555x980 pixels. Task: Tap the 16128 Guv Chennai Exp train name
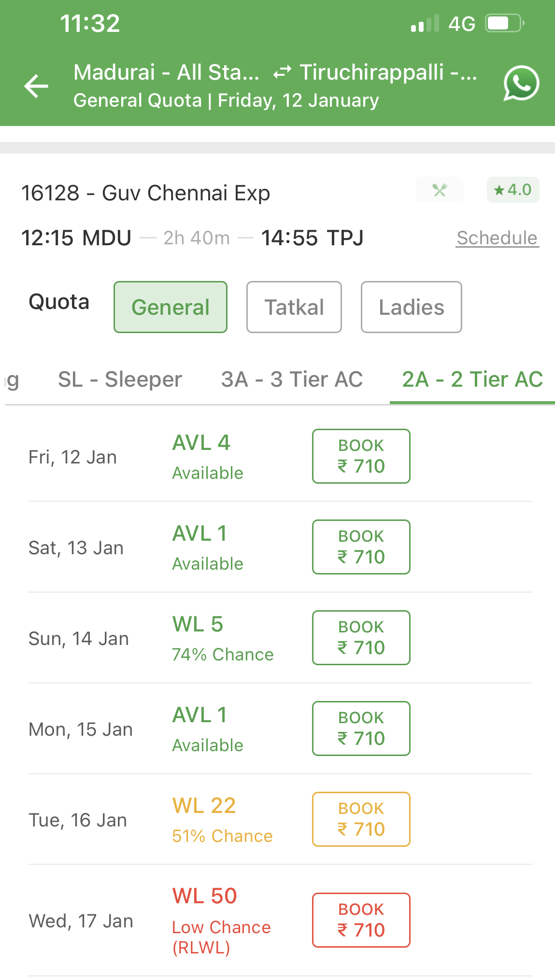pyautogui.click(x=145, y=193)
